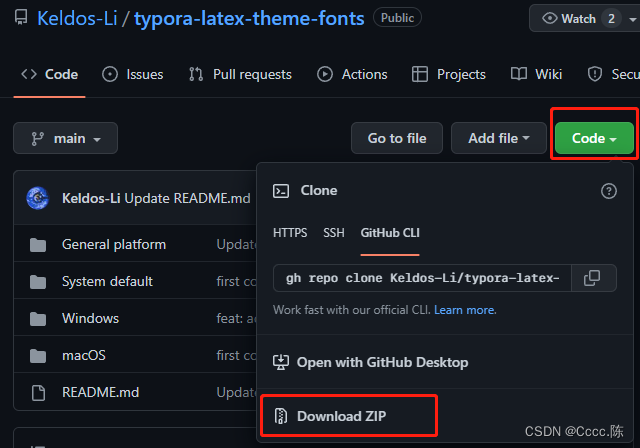Click the Keldos-Li avatar image
The image size is (640, 448).
pos(38,198)
